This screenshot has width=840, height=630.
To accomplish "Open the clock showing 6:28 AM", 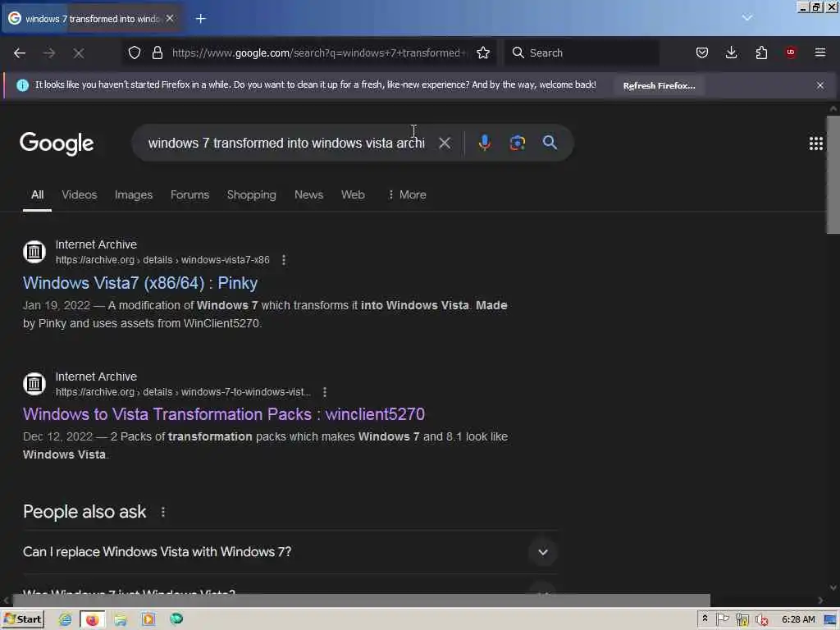I will [798, 619].
